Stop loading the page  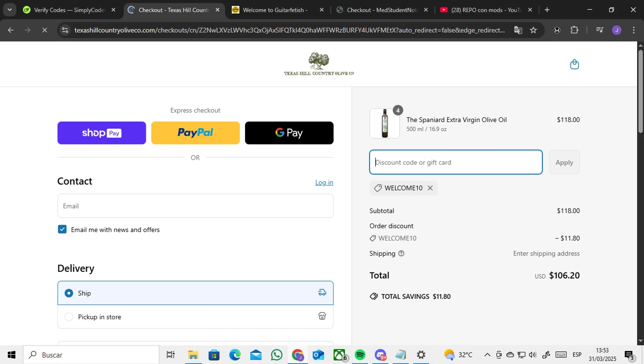click(45, 30)
